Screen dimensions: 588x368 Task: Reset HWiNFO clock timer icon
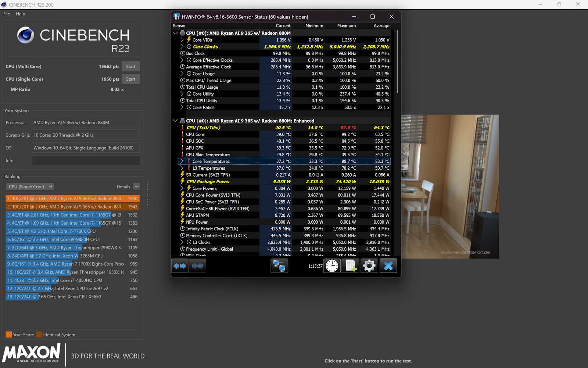click(332, 266)
